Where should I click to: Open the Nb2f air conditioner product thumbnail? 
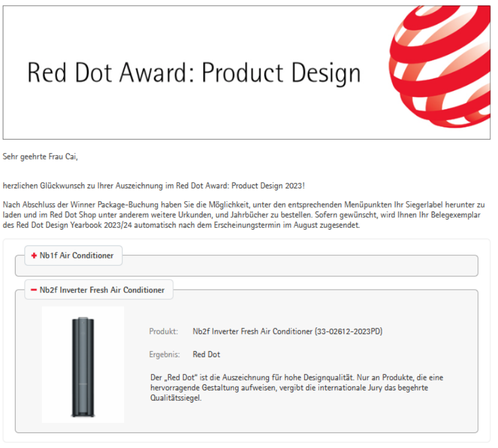[x=83, y=365]
